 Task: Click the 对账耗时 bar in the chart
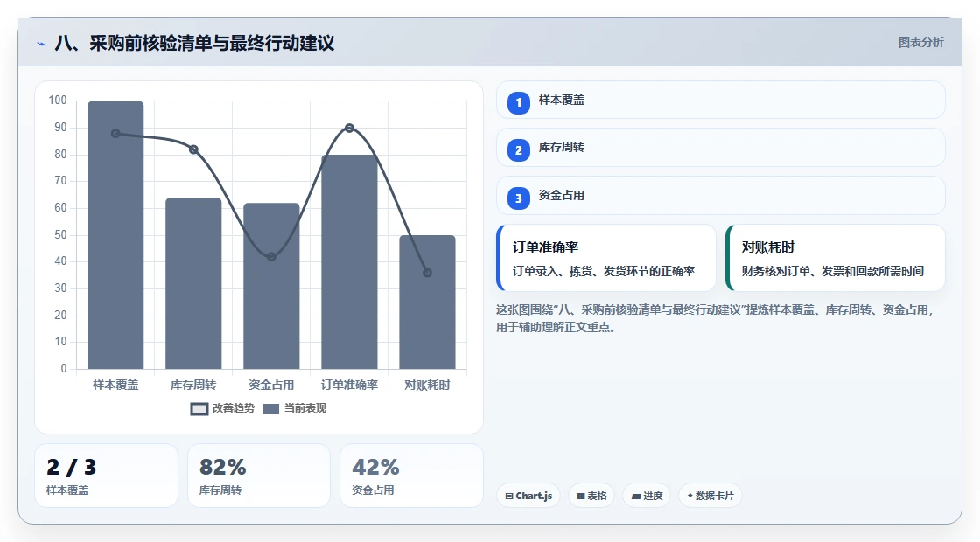(x=428, y=302)
